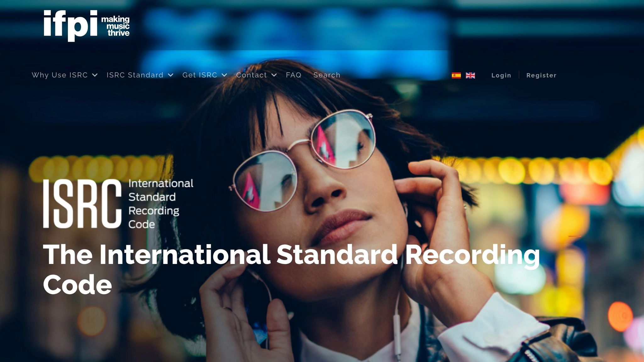Click the ifpi making music thrive logo
The width and height of the screenshot is (644, 362).
tap(86, 26)
